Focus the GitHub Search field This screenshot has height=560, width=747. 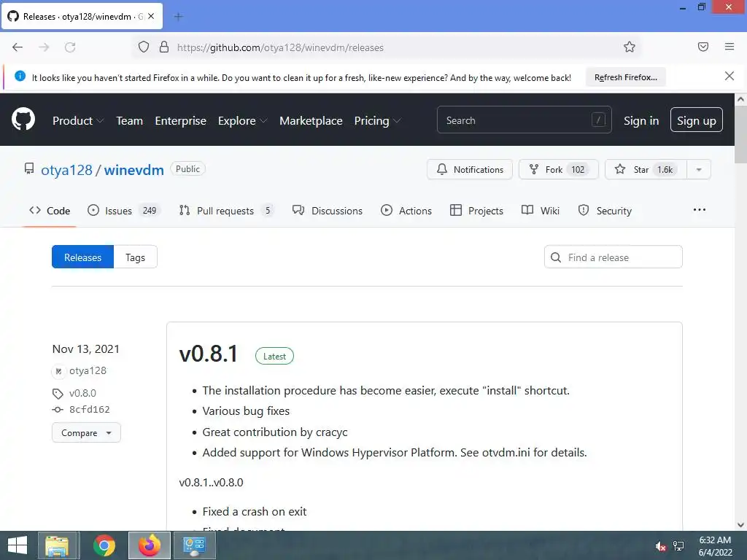tap(524, 120)
